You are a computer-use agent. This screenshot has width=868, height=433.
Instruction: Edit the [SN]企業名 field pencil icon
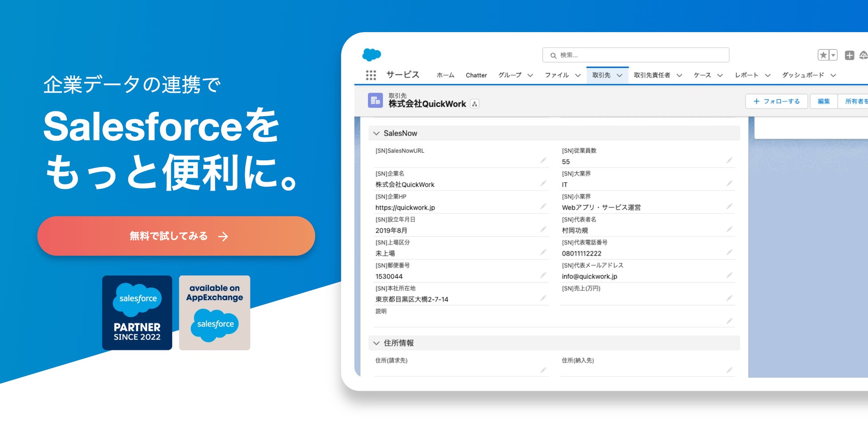tap(543, 184)
